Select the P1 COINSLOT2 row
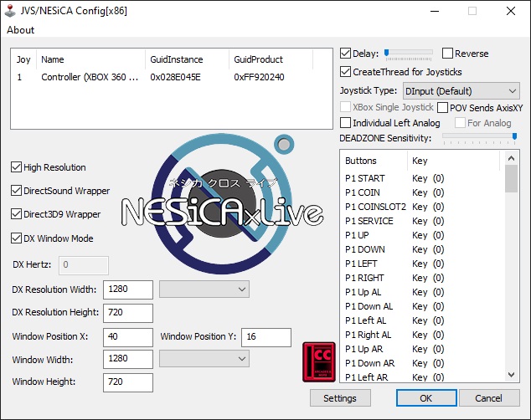 (421, 207)
